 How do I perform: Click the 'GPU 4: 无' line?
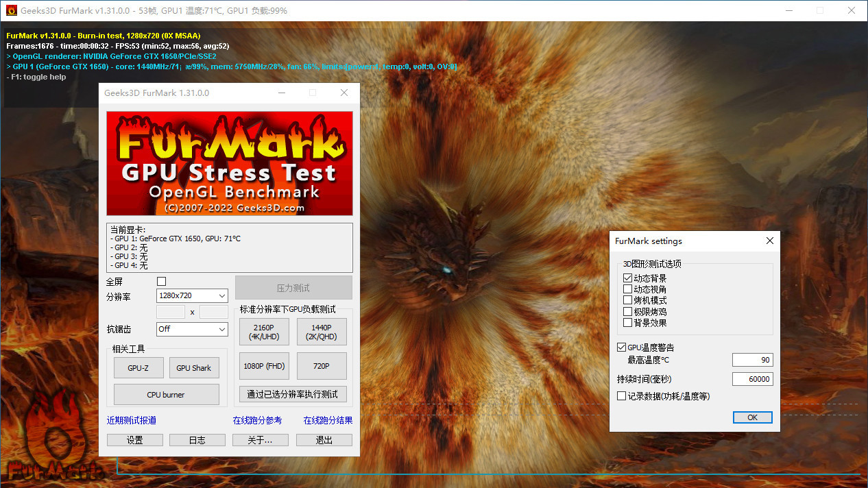[x=129, y=265]
